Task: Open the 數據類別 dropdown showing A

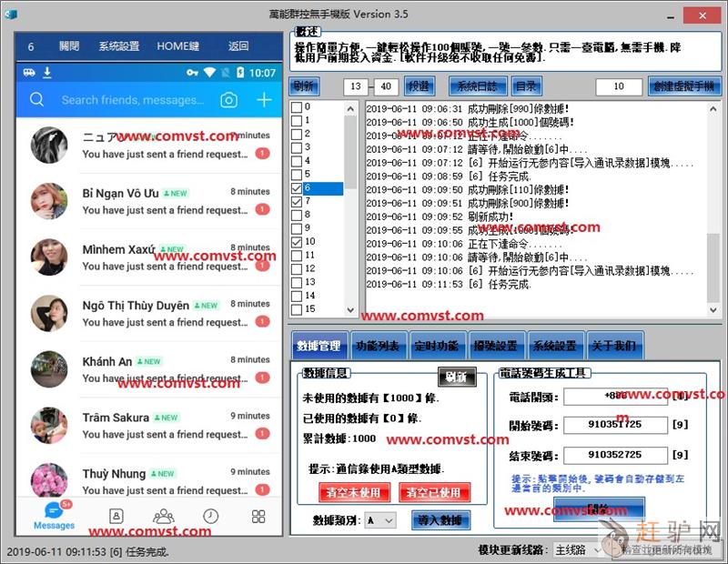Action: point(379,520)
